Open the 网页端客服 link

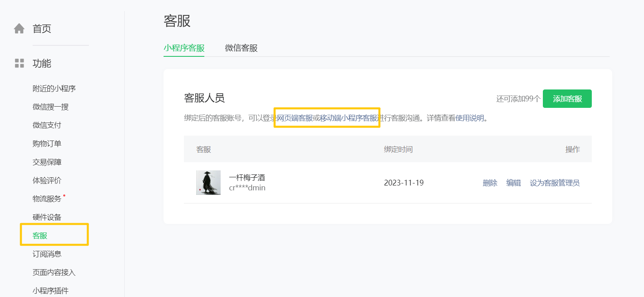point(295,118)
